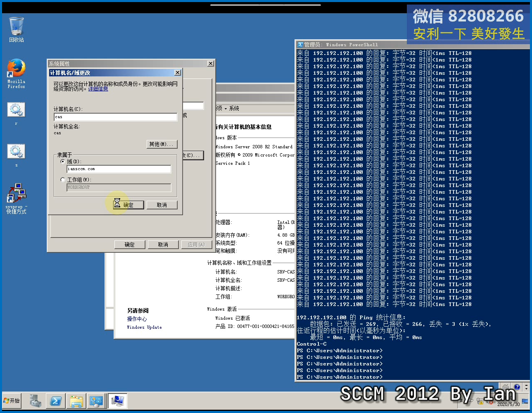
Task: Click the Windows Server 2008 R2 Standard text
Action: 254,147
